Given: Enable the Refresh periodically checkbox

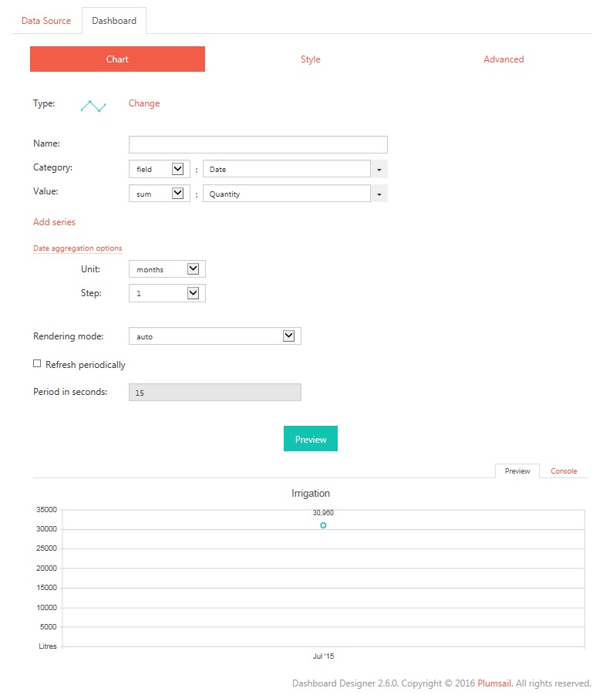Looking at the screenshot, I should (x=37, y=364).
